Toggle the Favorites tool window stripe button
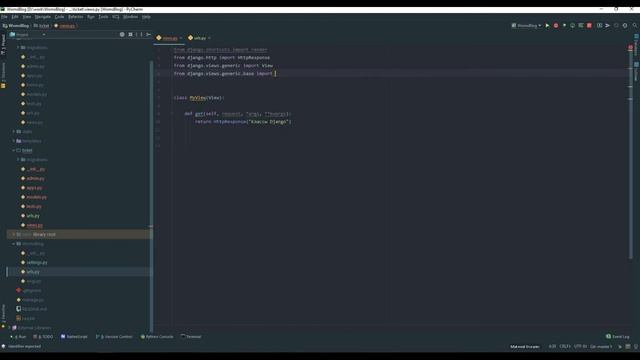Viewport: 640px width, 360px height. [x=3, y=316]
